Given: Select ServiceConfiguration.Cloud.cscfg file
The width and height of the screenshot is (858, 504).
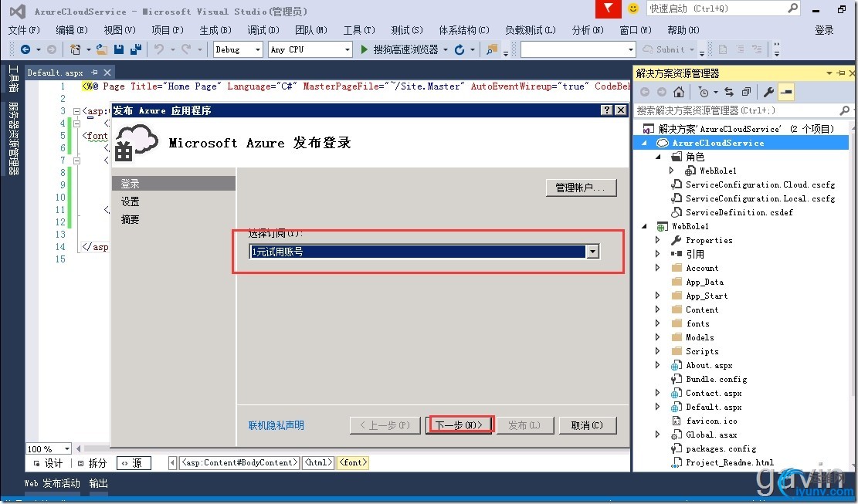Looking at the screenshot, I should 761,184.
